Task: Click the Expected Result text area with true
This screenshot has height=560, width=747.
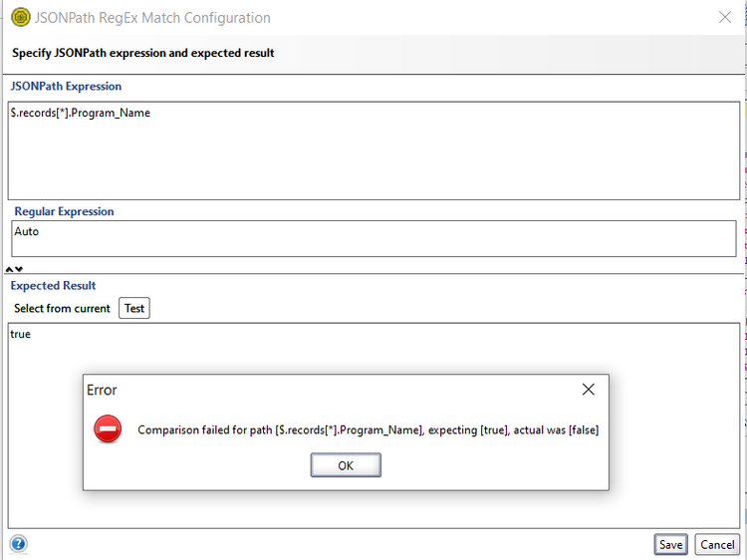Action: coord(373,349)
